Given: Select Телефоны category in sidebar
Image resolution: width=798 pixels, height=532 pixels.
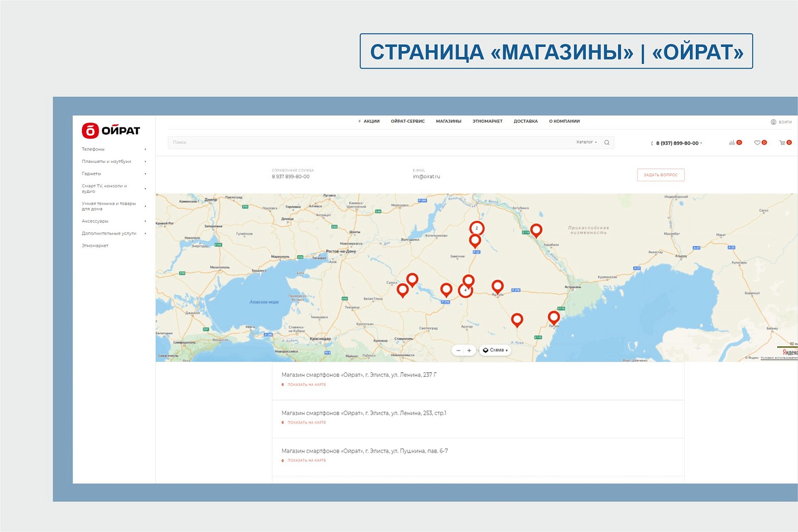Looking at the screenshot, I should 93,149.
